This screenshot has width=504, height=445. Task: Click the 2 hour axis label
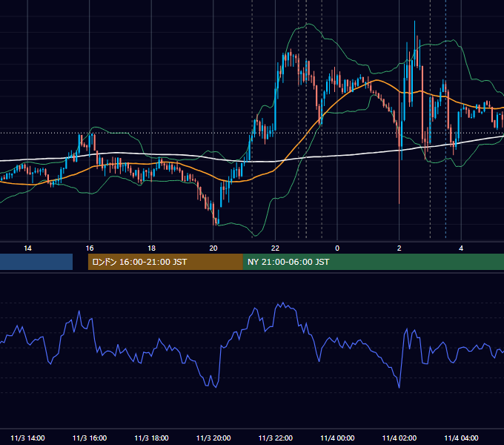point(399,248)
